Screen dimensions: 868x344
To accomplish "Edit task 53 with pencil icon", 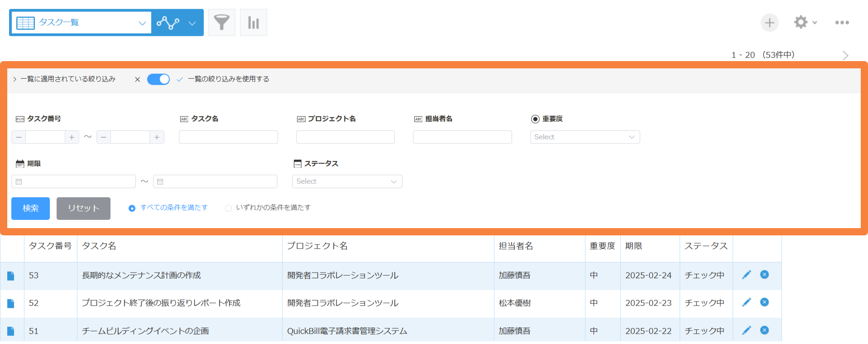I will tap(746, 275).
